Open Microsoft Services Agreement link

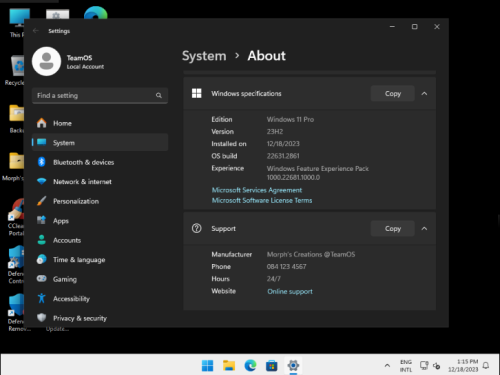tap(257, 190)
